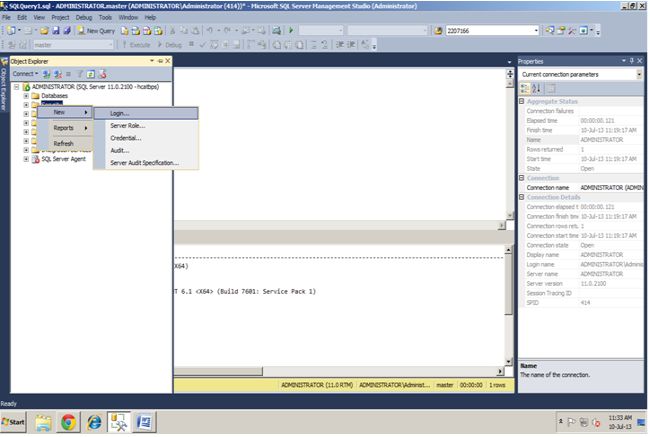
Task: Click the Save All toolbar icon
Action: pos(67,31)
